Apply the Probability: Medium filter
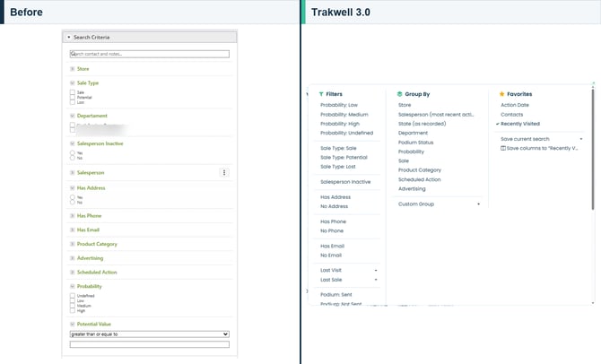Viewport: 601px width, 364px height. 344,115
